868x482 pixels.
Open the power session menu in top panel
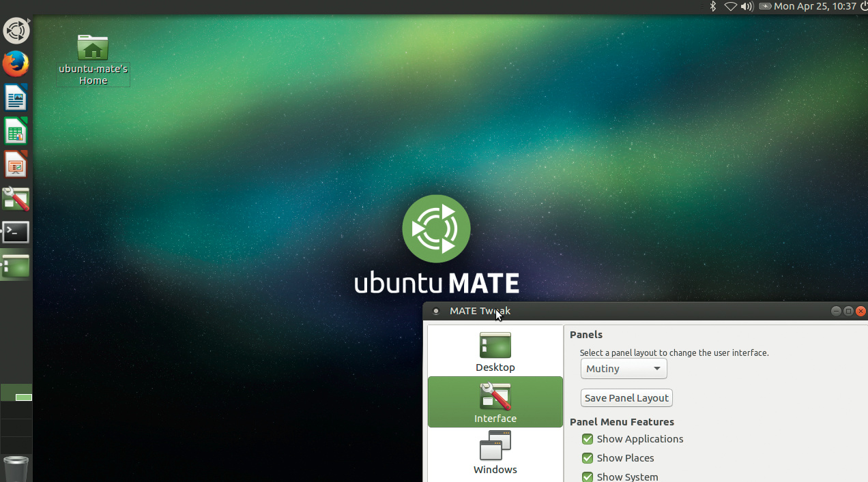(x=862, y=6)
